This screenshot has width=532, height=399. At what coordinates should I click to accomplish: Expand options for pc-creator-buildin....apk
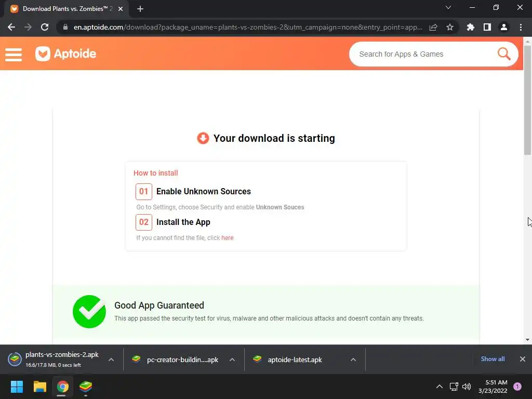pyautogui.click(x=232, y=360)
